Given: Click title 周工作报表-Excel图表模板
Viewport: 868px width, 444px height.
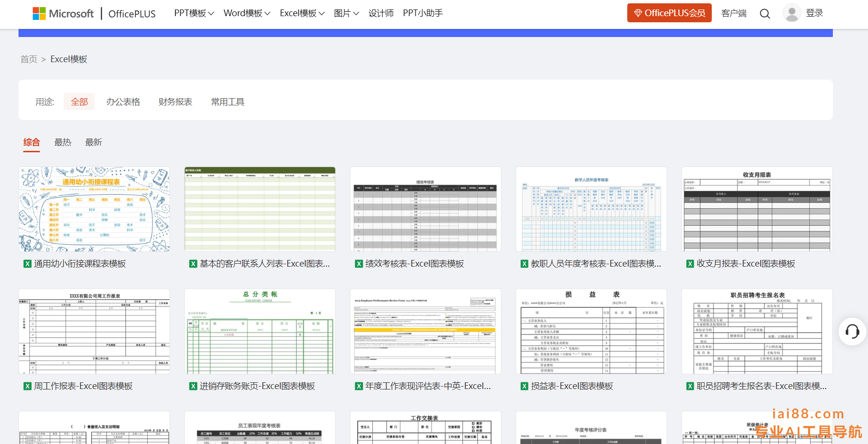Looking at the screenshot, I should tap(83, 386).
